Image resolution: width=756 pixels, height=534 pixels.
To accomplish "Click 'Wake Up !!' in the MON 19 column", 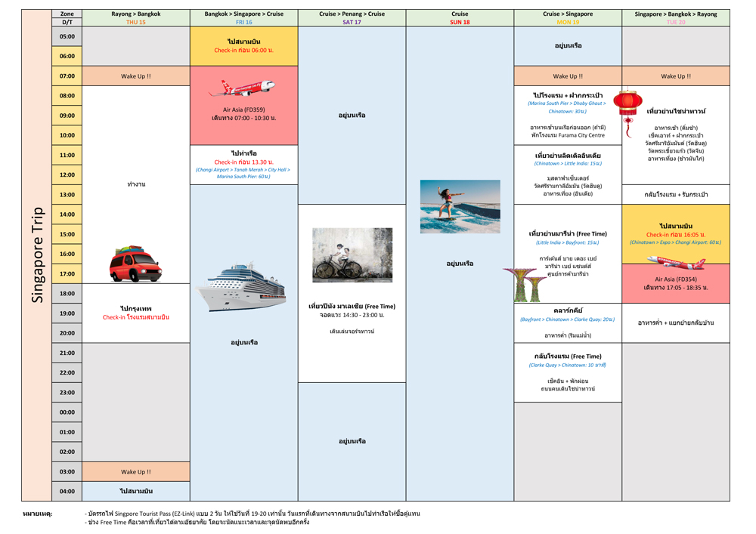I will [568, 76].
